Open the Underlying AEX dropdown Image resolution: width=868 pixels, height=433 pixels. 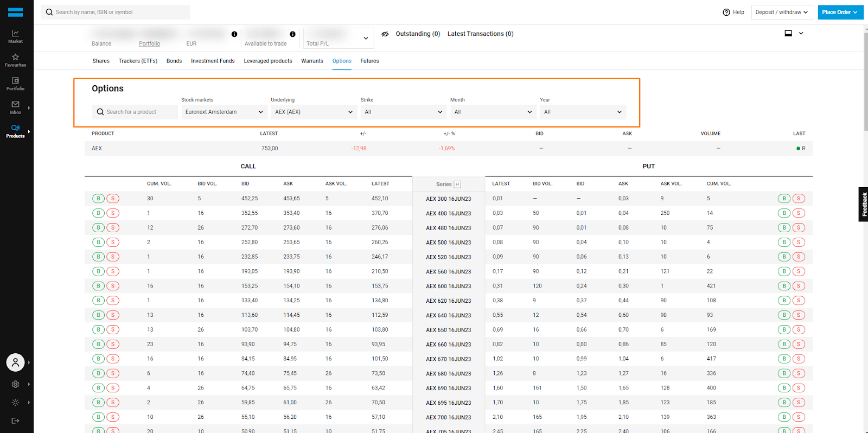pyautogui.click(x=314, y=112)
